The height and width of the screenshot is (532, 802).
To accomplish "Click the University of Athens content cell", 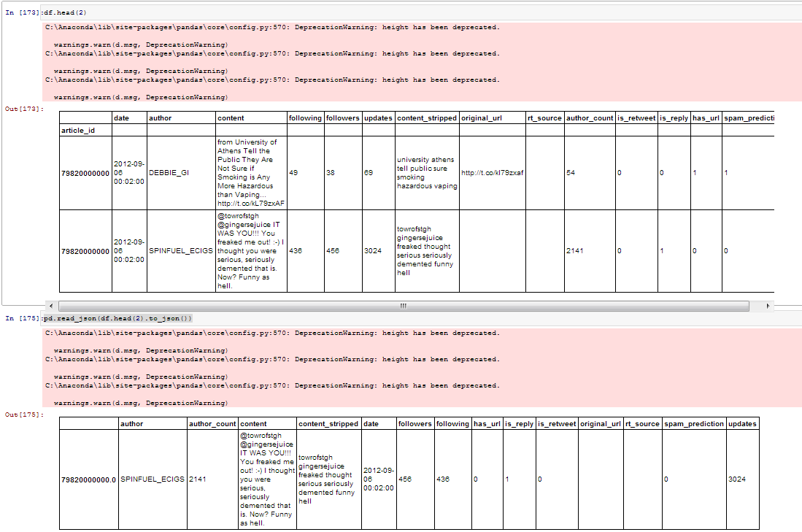I will [x=251, y=173].
